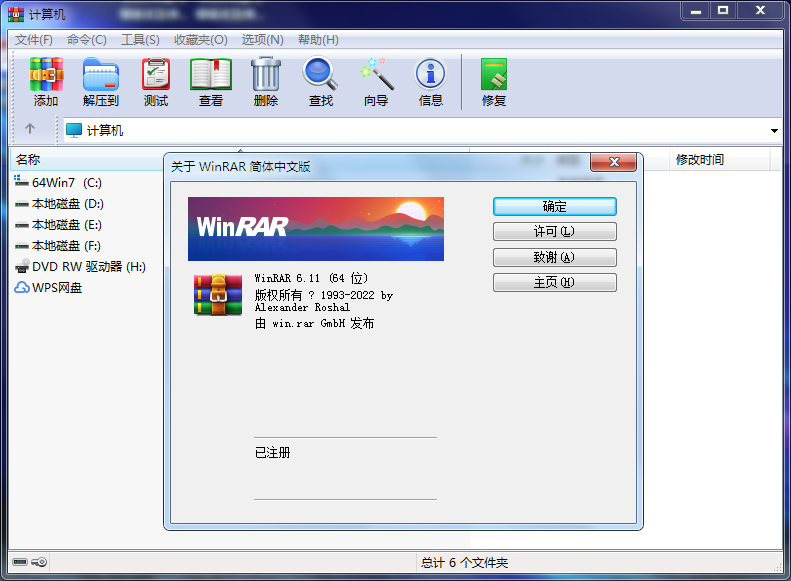Click the '由 win.rar GmbH 发布' text
Viewport: 791px width, 581px height.
(314, 324)
